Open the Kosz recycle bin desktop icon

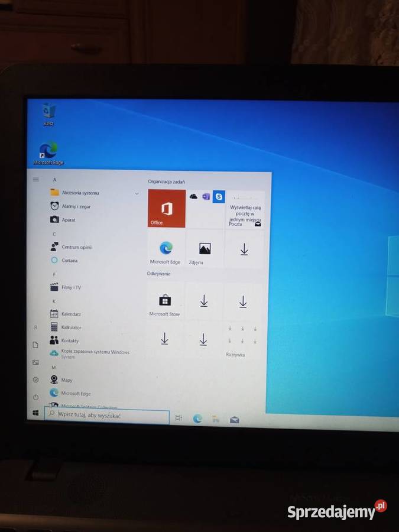click(49, 114)
